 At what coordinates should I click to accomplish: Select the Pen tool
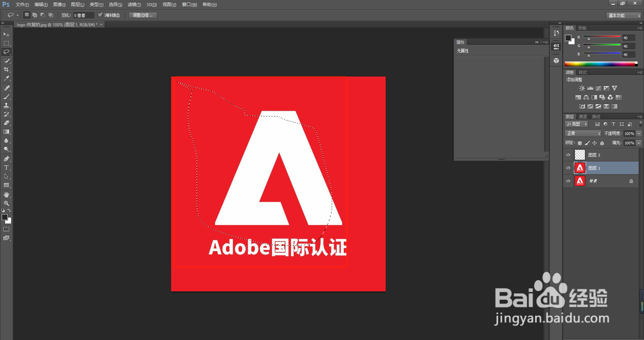[x=6, y=159]
